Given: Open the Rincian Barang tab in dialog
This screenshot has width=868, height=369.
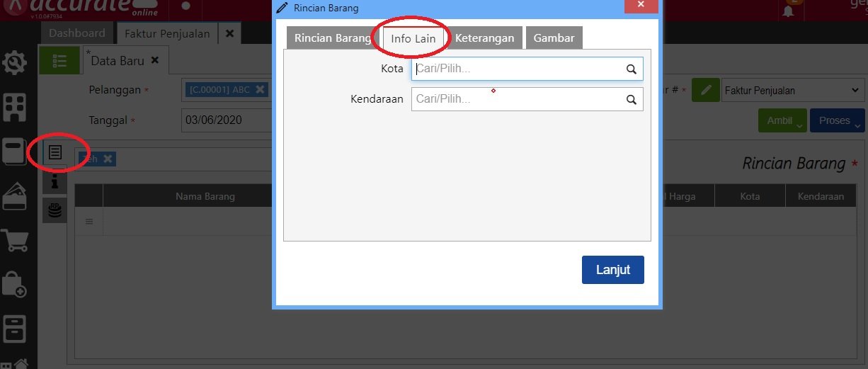Looking at the screenshot, I should 332,38.
